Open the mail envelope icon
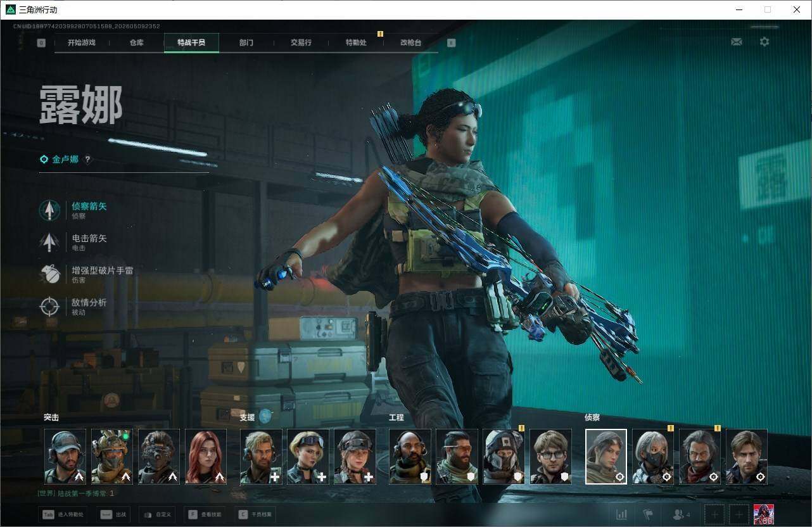 pyautogui.click(x=737, y=42)
